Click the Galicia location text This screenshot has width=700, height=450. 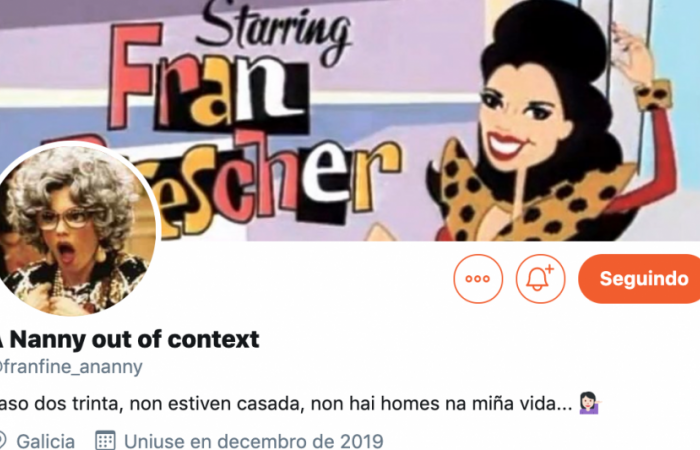[x=46, y=442]
